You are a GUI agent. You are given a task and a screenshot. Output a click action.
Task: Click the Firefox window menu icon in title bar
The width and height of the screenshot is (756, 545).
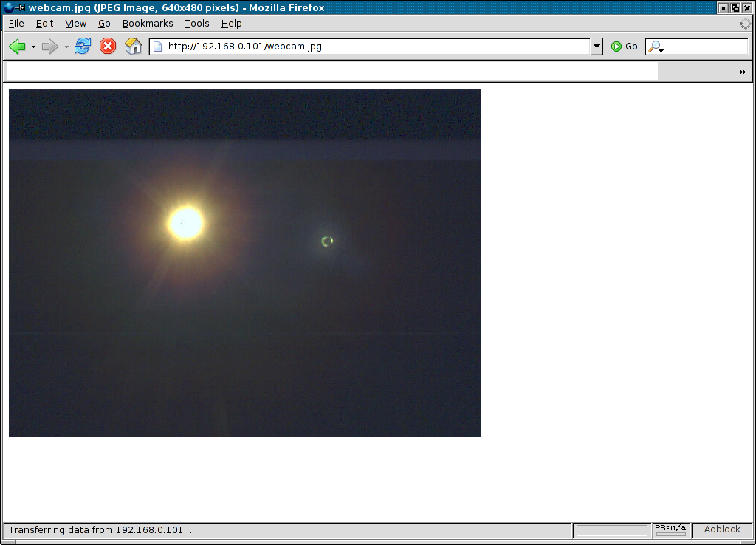(x=8, y=7)
